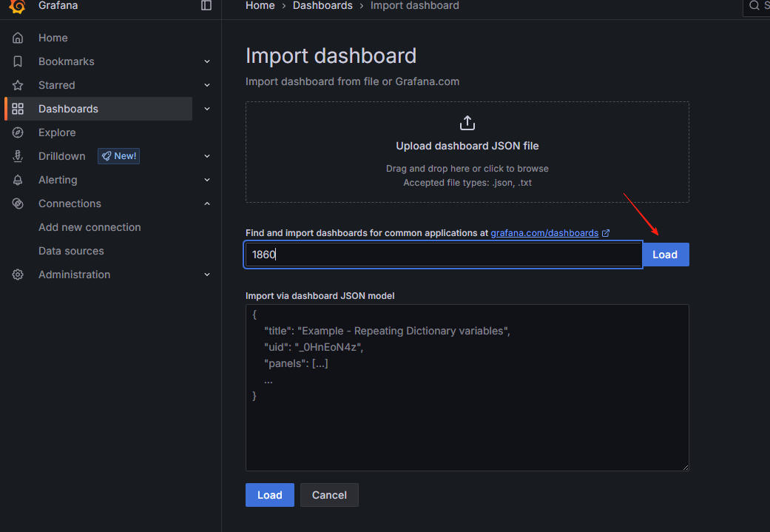Click the bottom Load button beside Cancel
The height and width of the screenshot is (532, 770).
(269, 495)
